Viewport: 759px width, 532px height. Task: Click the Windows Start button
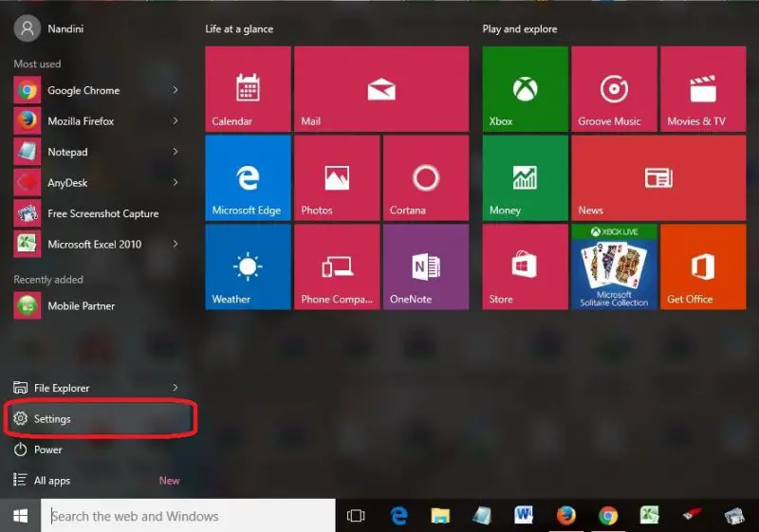[x=20, y=516]
